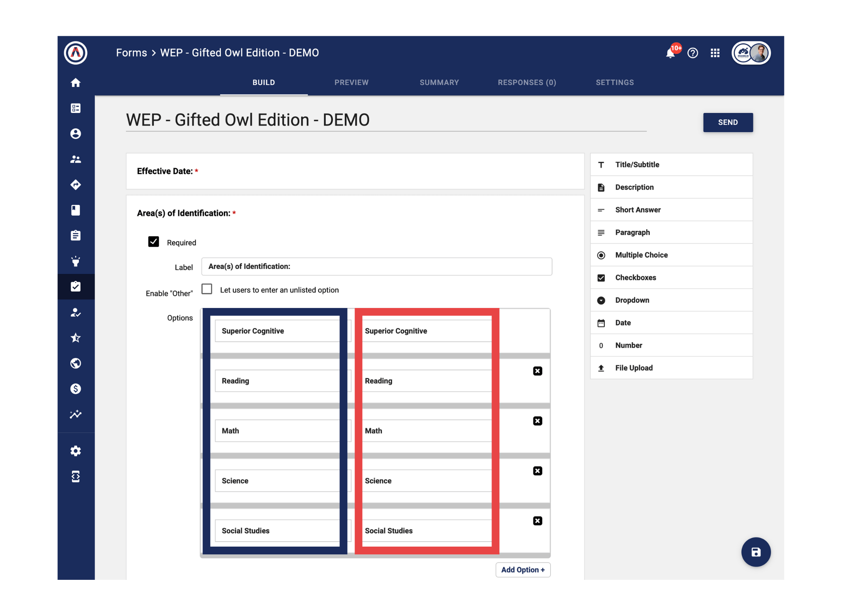
Task: Select the clipboard icon in the sidebar
Action: click(76, 235)
